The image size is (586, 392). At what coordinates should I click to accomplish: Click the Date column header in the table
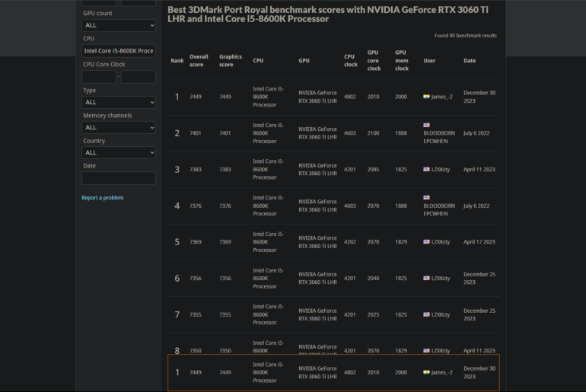[470, 61]
